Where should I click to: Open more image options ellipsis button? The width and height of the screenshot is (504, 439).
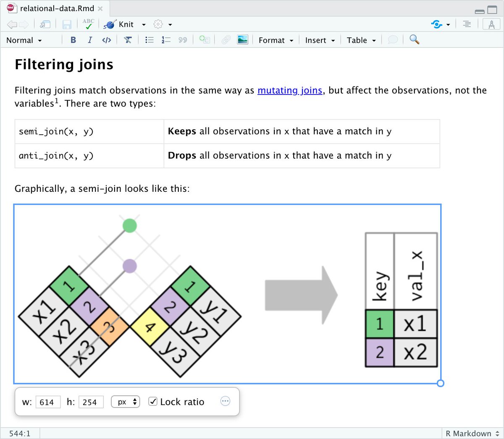tap(226, 401)
